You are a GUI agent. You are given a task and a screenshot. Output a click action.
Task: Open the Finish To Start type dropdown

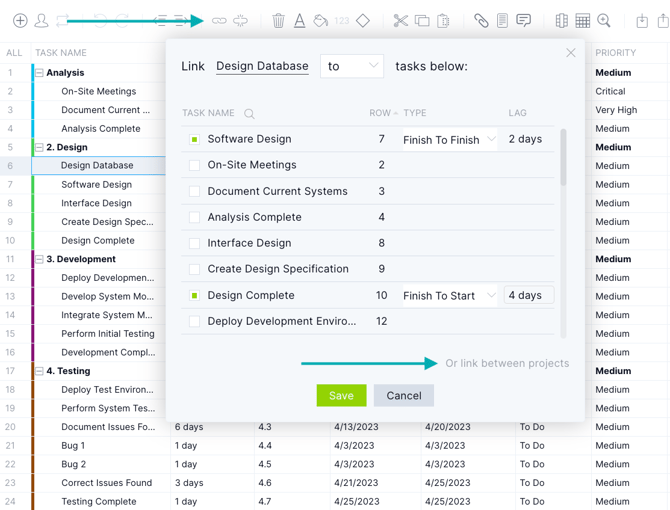click(450, 296)
